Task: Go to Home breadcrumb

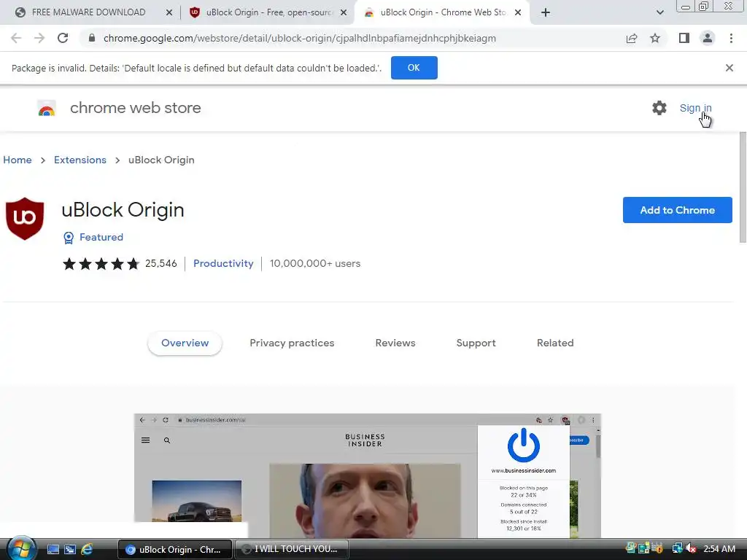Action: pyautogui.click(x=18, y=160)
